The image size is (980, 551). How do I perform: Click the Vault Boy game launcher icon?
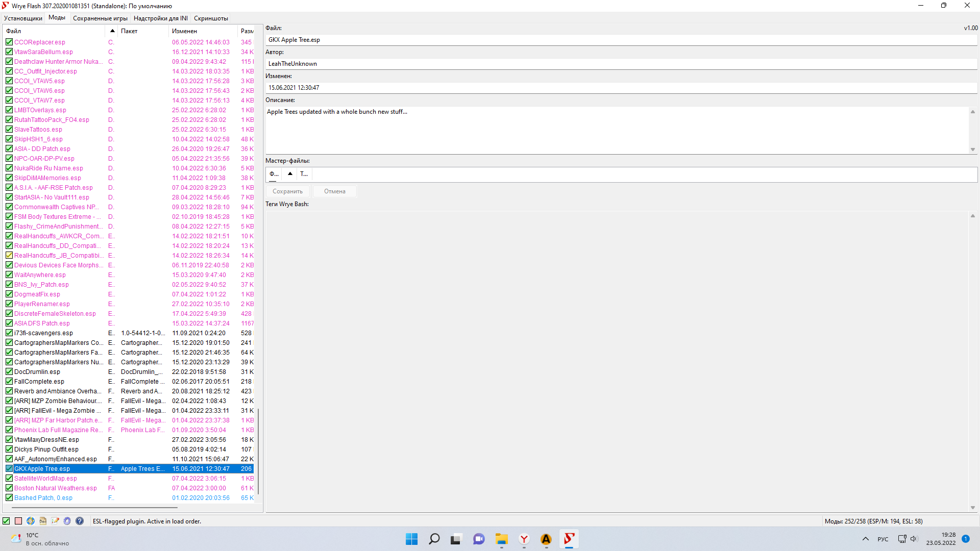(x=31, y=521)
